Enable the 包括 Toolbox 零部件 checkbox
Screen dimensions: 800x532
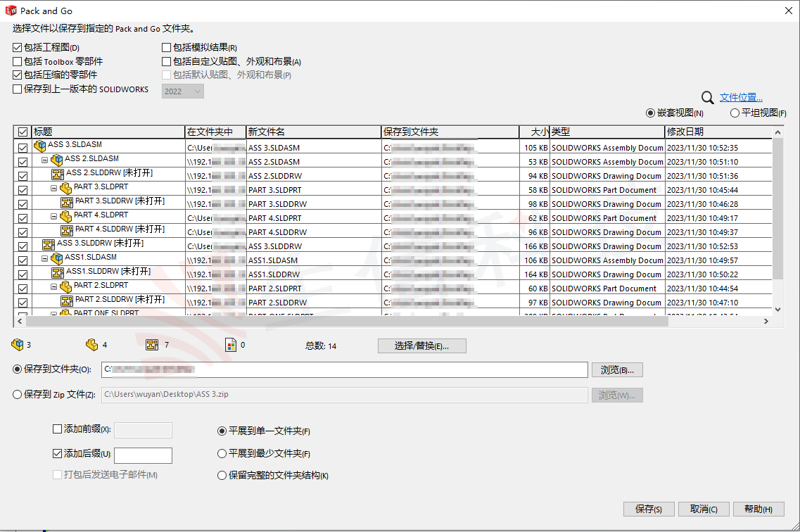tap(18, 62)
